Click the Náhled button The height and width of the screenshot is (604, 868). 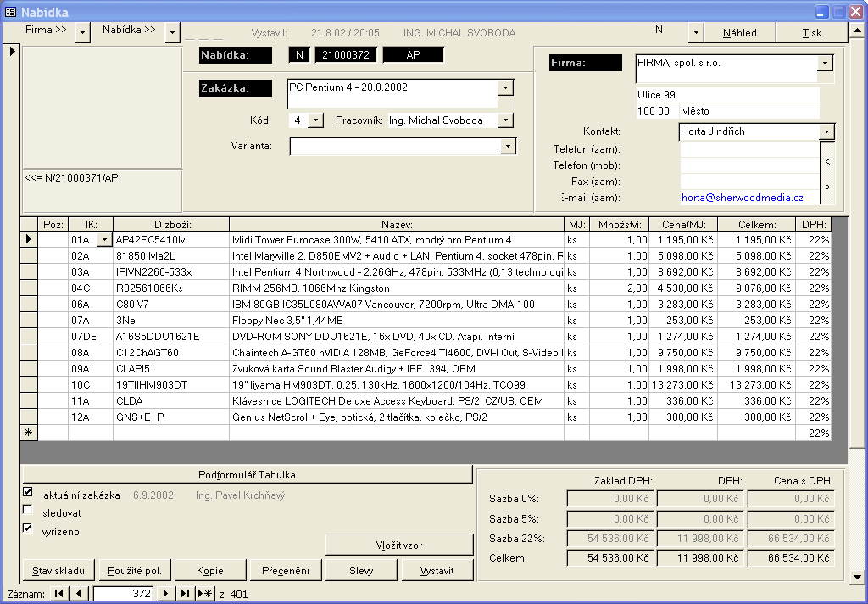click(739, 33)
